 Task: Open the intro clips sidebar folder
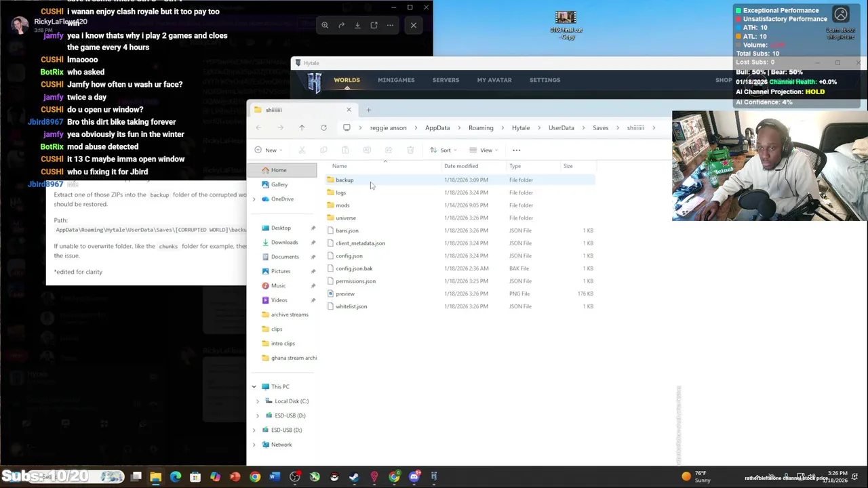(x=283, y=344)
